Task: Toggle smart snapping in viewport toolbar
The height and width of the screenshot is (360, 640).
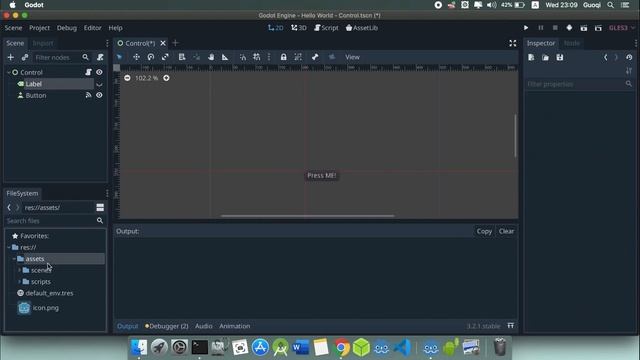Action: click(x=243, y=57)
